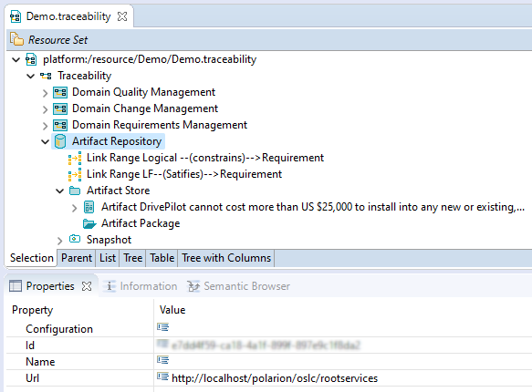
Task: Click the Url property value field
Action: tap(343, 378)
